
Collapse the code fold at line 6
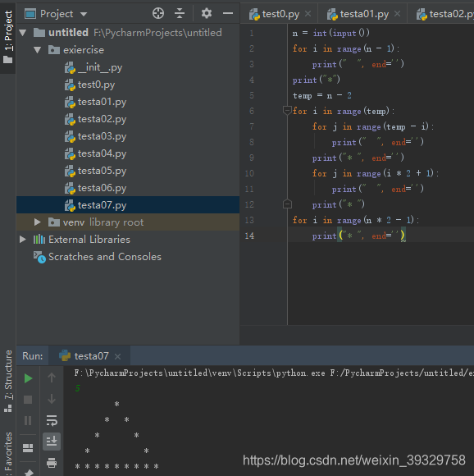[287, 111]
